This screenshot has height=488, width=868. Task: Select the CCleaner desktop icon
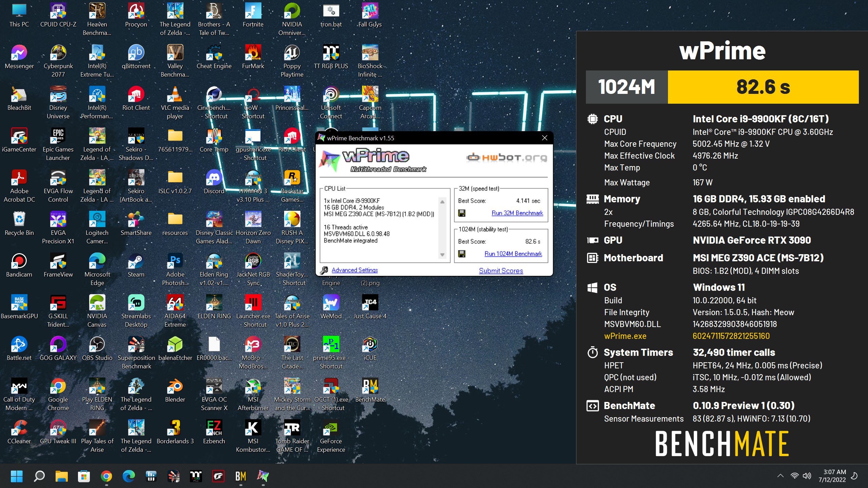click(19, 432)
